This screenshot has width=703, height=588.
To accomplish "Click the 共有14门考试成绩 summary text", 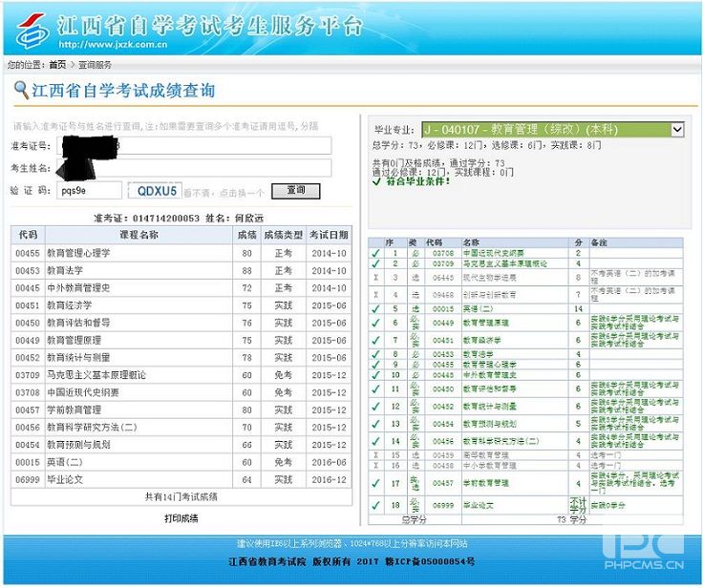I will [181, 497].
